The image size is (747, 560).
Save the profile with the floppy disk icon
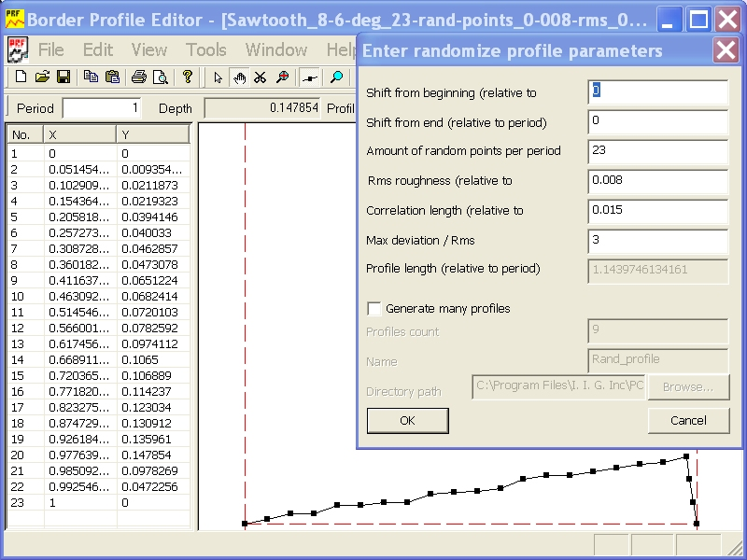pos(63,77)
